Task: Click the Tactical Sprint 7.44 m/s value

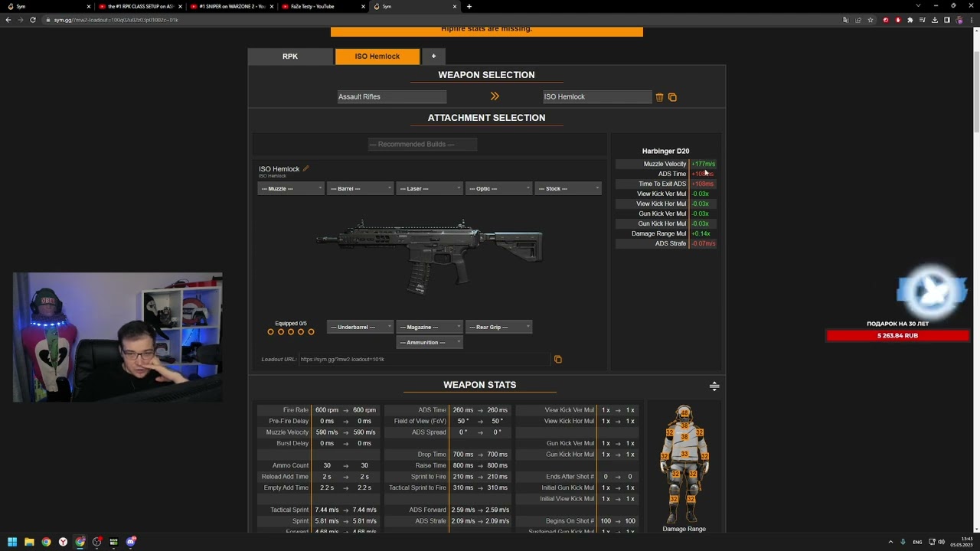Action: coord(327,510)
